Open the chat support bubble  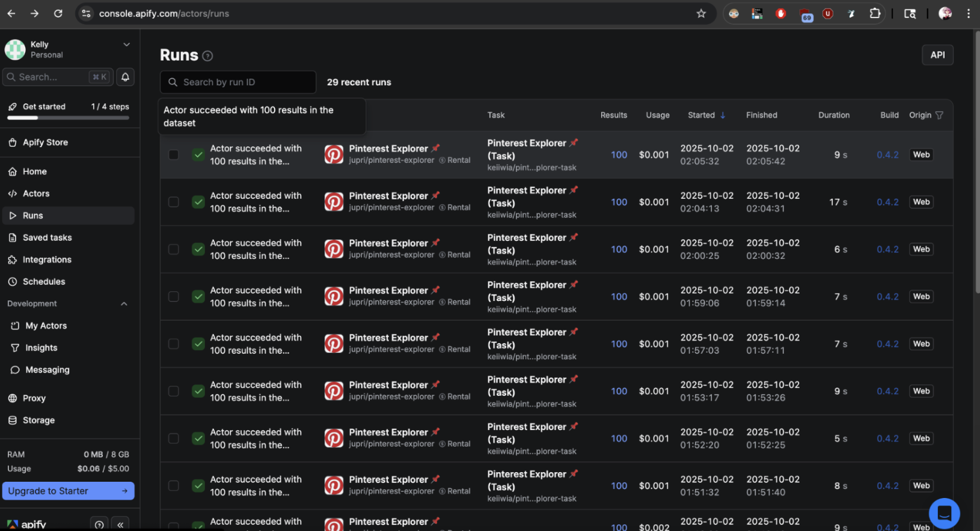944,514
